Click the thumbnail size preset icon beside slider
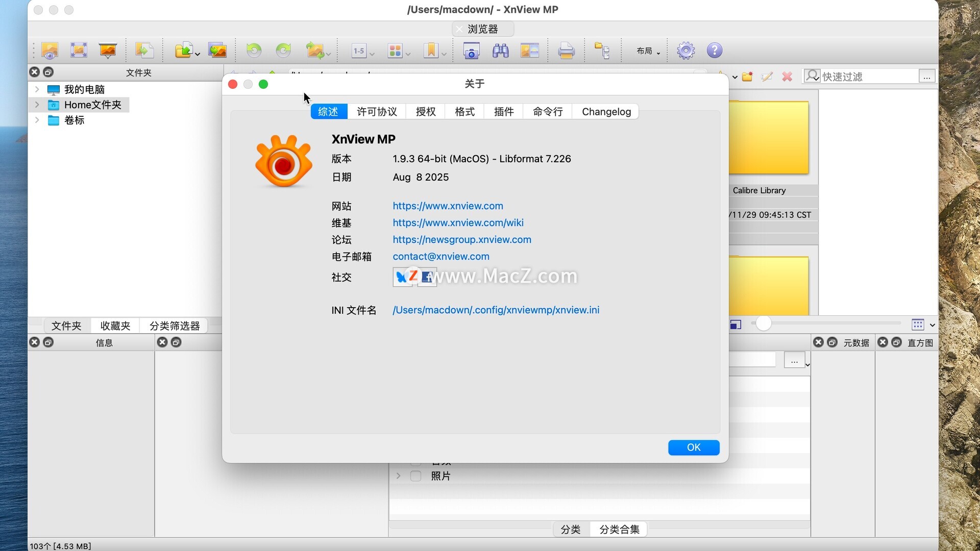 (x=736, y=324)
